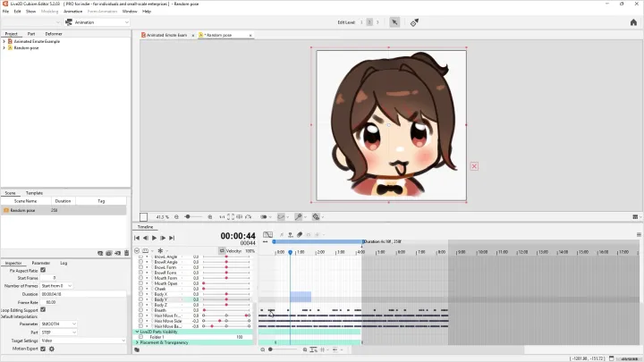
Task: Expand Placement & Transparency group
Action: coord(137,342)
